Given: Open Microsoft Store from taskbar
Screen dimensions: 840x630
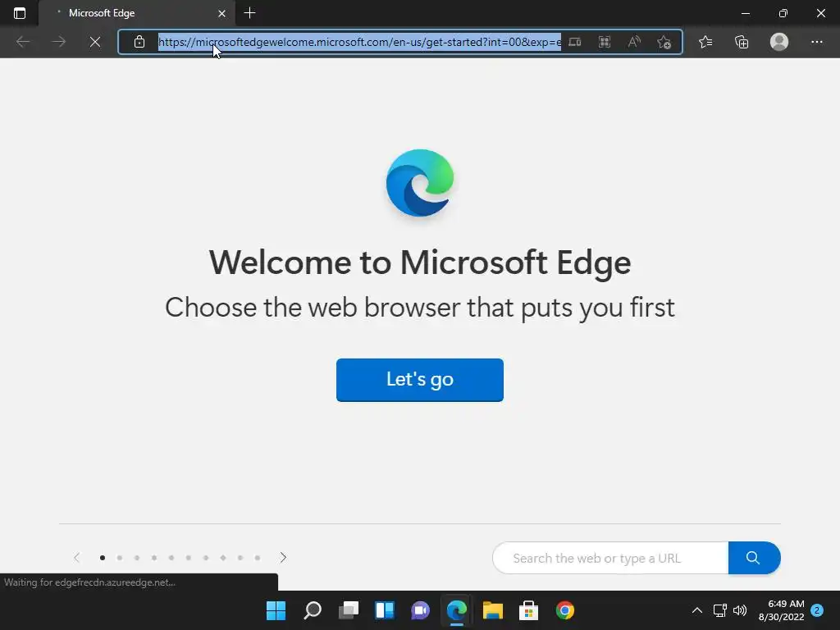Looking at the screenshot, I should tap(529, 610).
